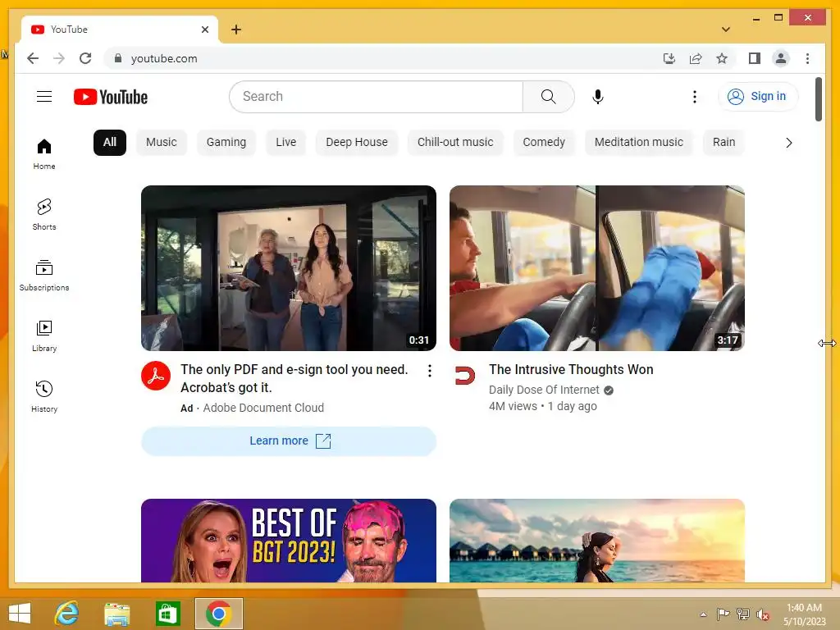Click browser back arrow
Screen dimensions: 840x630
pos(33,58)
